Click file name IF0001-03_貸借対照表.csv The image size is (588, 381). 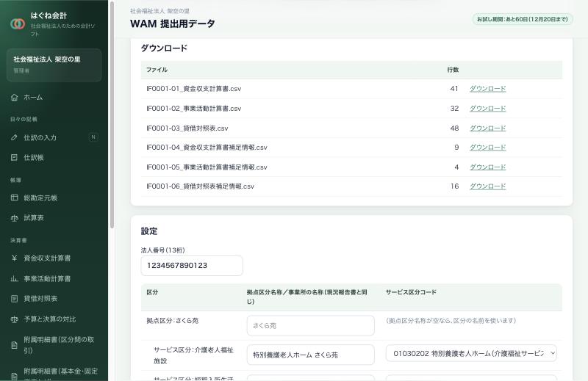[x=187, y=128]
